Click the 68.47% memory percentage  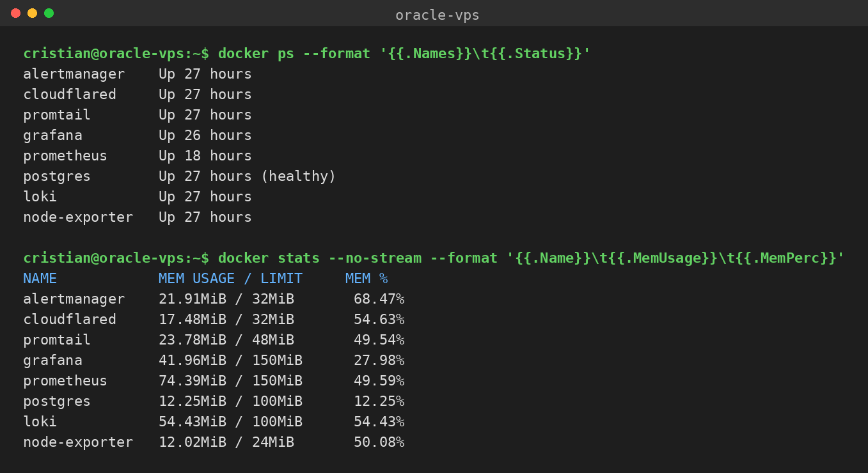[x=379, y=299]
